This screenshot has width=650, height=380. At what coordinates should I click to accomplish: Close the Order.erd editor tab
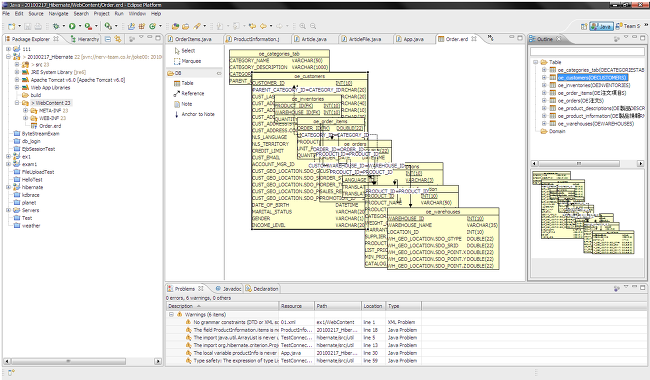tap(474, 39)
